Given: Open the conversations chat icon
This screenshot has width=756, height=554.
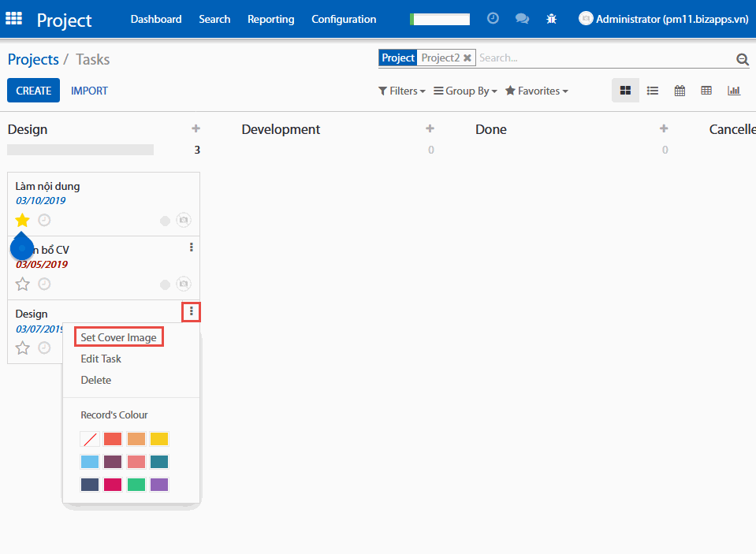Looking at the screenshot, I should click(522, 19).
